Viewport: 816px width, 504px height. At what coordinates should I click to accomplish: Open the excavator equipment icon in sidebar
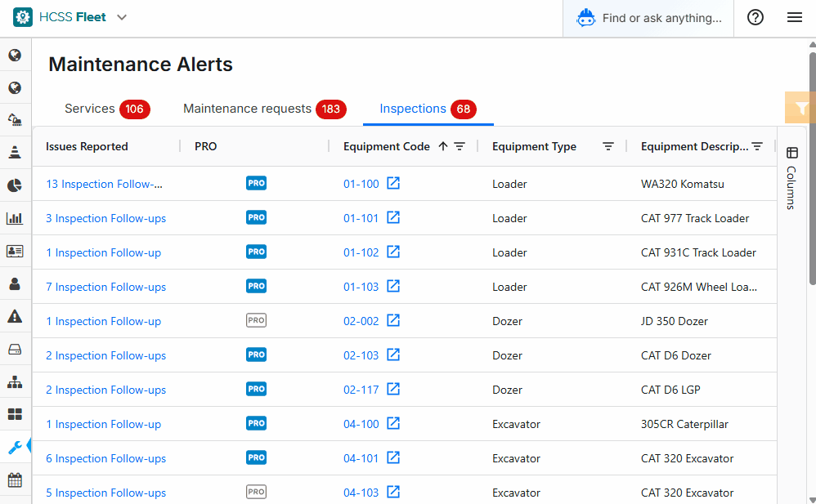coord(15,120)
